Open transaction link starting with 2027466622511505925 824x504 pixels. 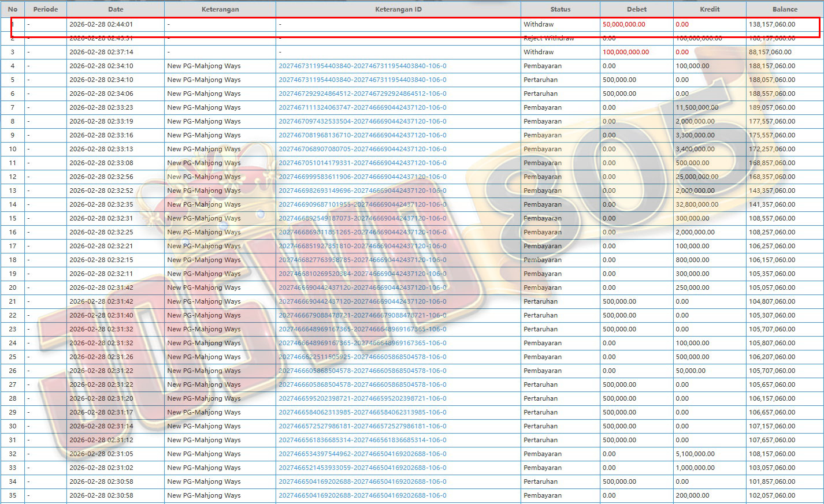pyautogui.click(x=362, y=357)
